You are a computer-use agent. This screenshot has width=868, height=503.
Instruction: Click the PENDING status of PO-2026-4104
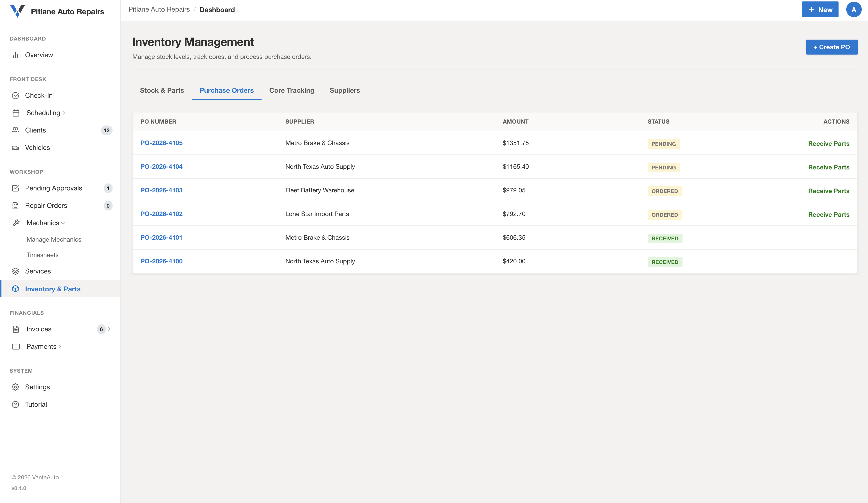(663, 168)
